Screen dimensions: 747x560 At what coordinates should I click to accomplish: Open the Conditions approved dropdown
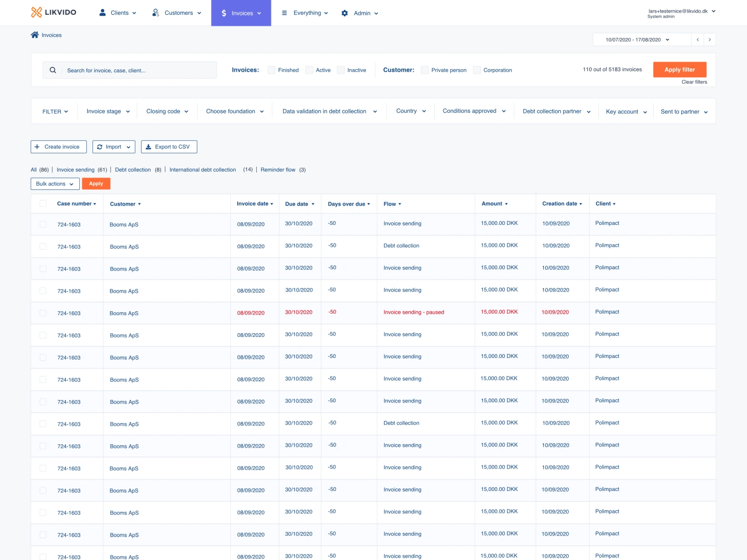pos(474,111)
